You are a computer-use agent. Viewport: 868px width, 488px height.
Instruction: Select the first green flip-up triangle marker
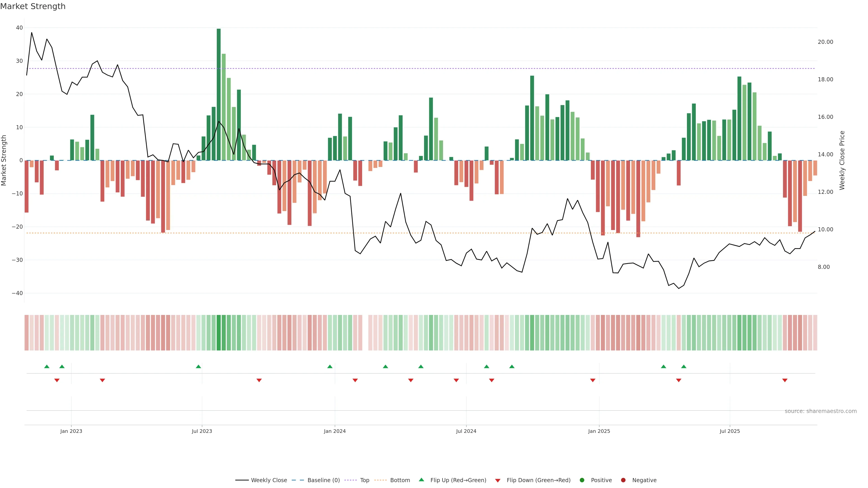pyautogui.click(x=47, y=366)
